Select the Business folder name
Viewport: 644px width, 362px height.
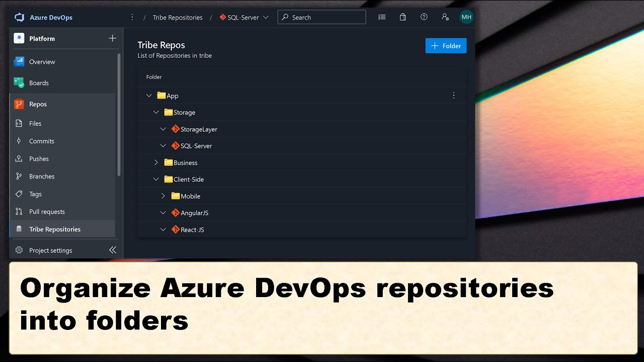point(185,163)
